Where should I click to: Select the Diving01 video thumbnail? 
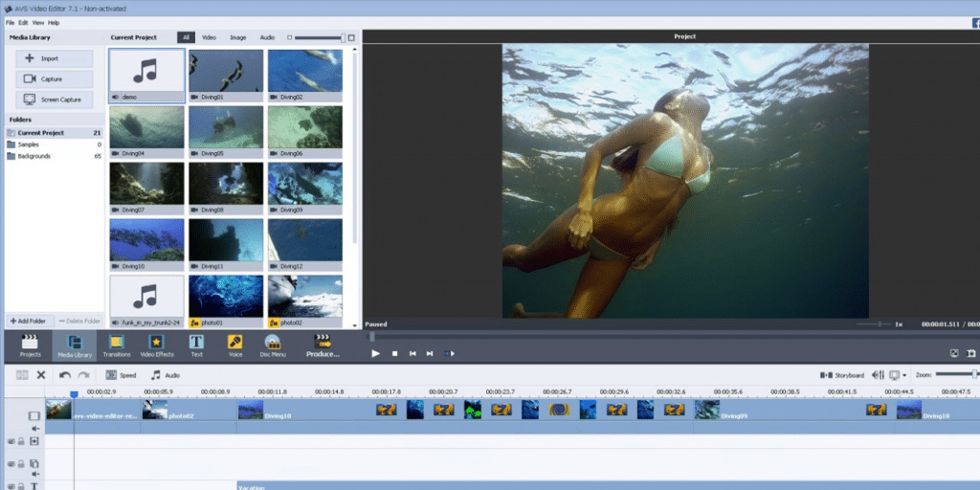pyautogui.click(x=226, y=76)
